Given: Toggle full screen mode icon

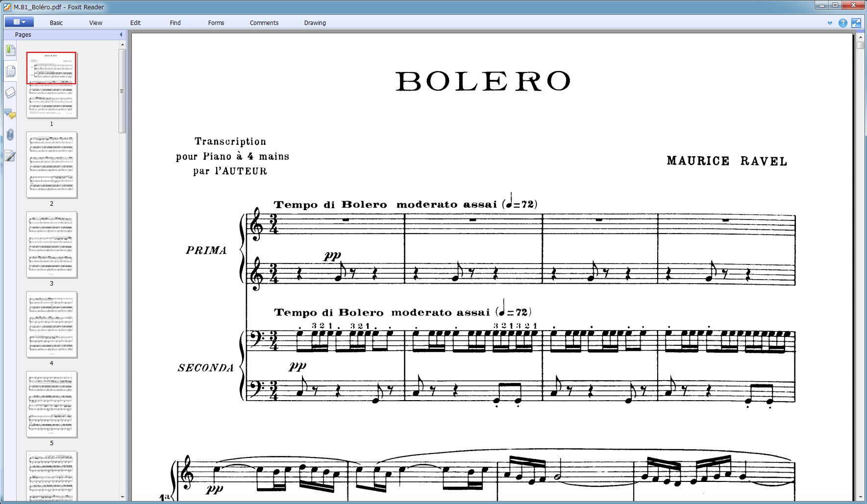Looking at the screenshot, I should tap(856, 23).
